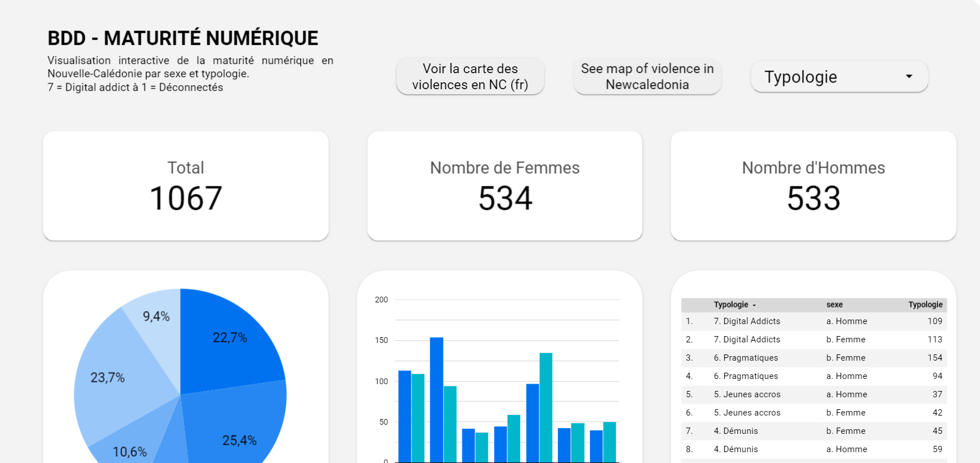This screenshot has height=463, width=980.
Task: Select row 7 '4. Démunis' Femme
Action: coord(814,431)
